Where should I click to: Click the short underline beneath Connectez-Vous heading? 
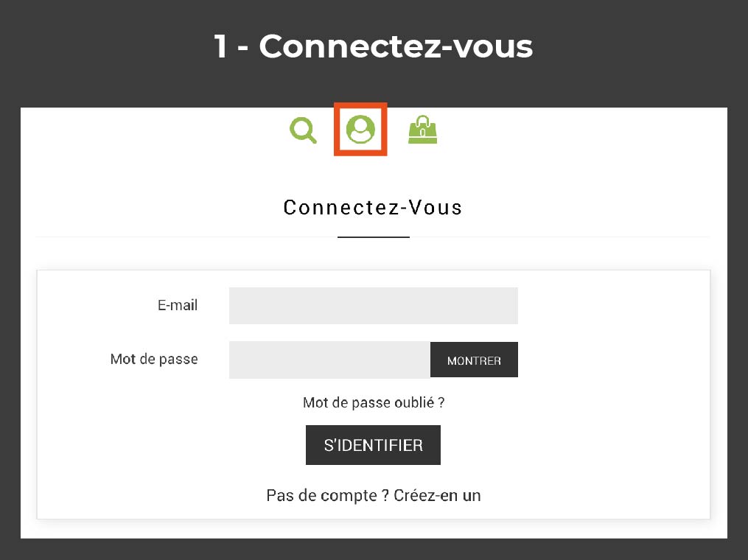(374, 237)
